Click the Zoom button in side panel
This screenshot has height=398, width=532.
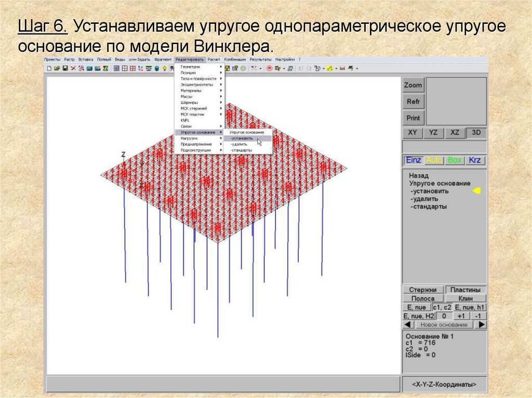(413, 85)
